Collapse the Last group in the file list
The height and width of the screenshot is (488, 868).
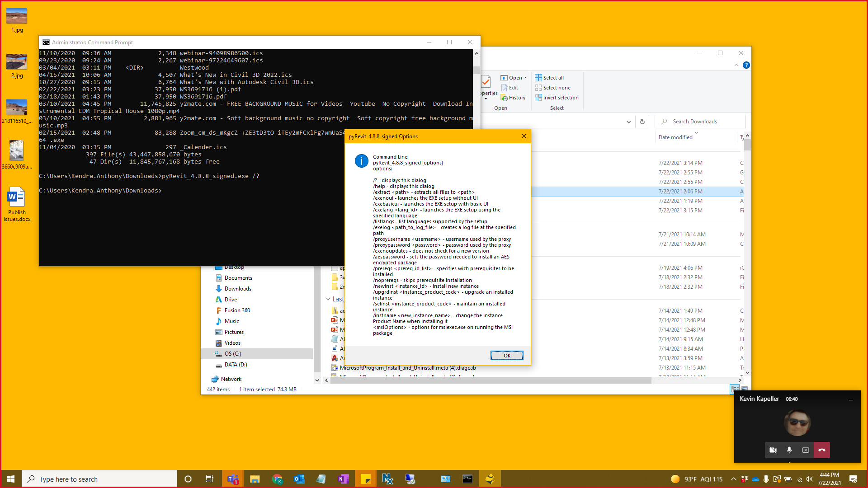pyautogui.click(x=328, y=299)
